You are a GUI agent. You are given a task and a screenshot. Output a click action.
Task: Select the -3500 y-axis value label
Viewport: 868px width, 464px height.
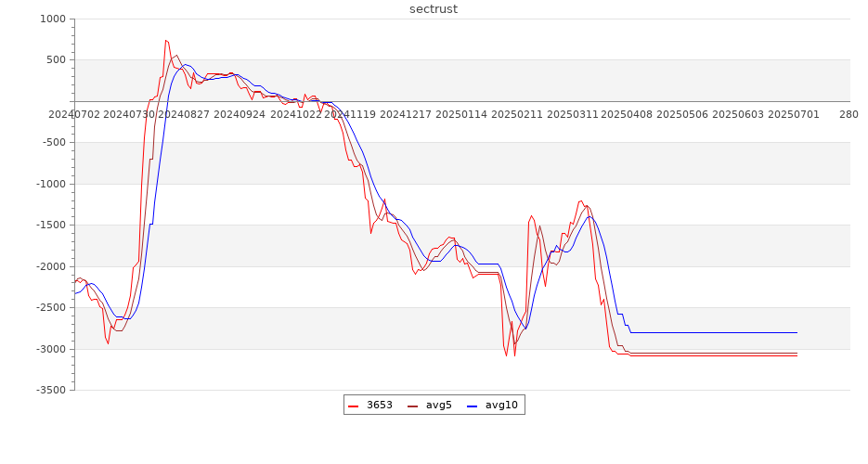[50, 391]
